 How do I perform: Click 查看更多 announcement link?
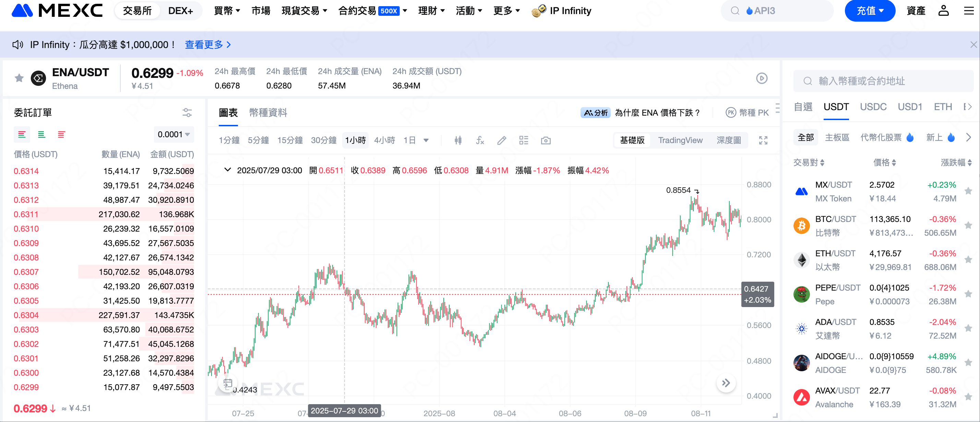click(208, 45)
